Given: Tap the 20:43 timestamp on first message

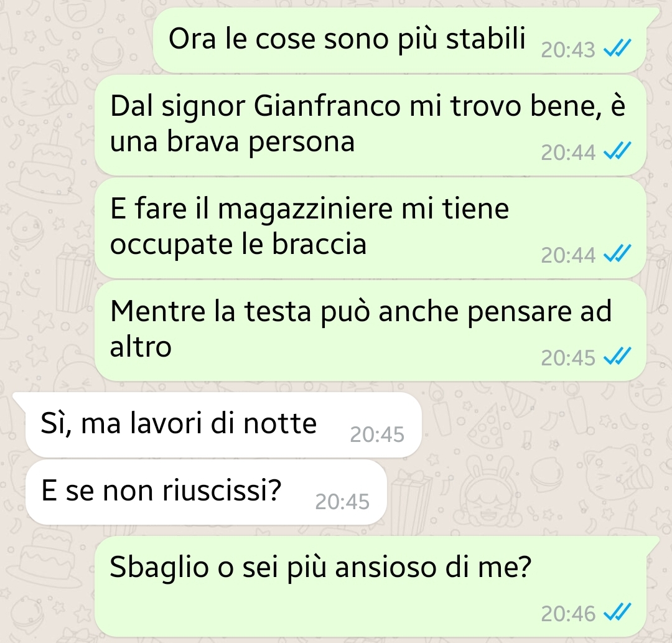Looking at the screenshot, I should coord(568,50).
